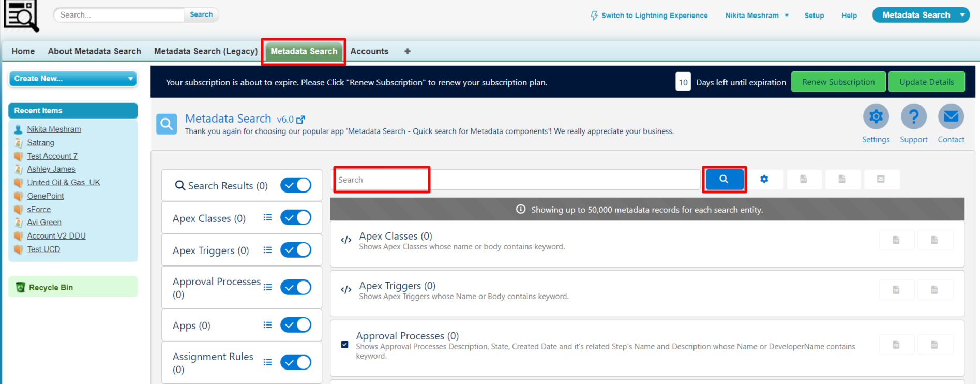Export Apex Classes results to PDF
Screen dimensions: 980x384
896,240
